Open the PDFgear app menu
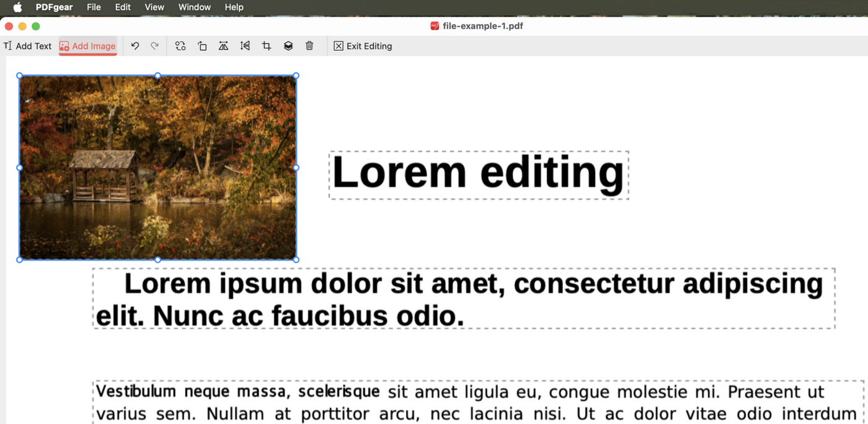The width and height of the screenshot is (868, 424). coord(53,7)
